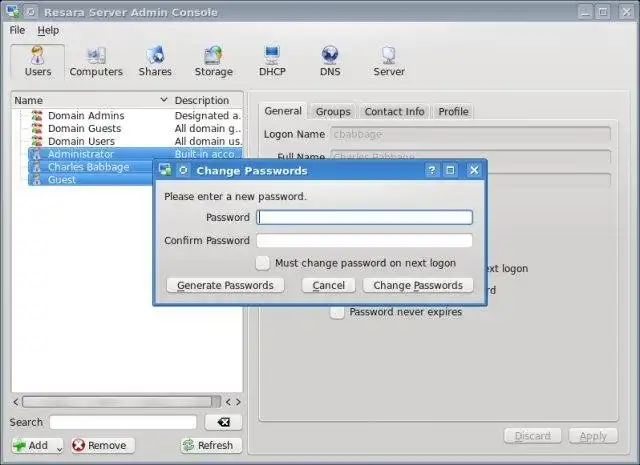Open the Users section icon
The width and height of the screenshot is (640, 465).
click(38, 55)
